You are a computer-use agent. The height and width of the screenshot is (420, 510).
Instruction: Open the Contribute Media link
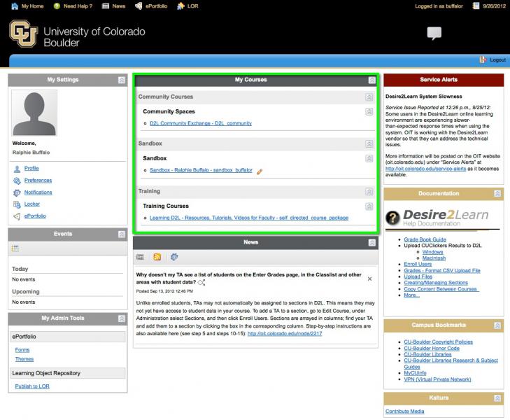click(404, 412)
